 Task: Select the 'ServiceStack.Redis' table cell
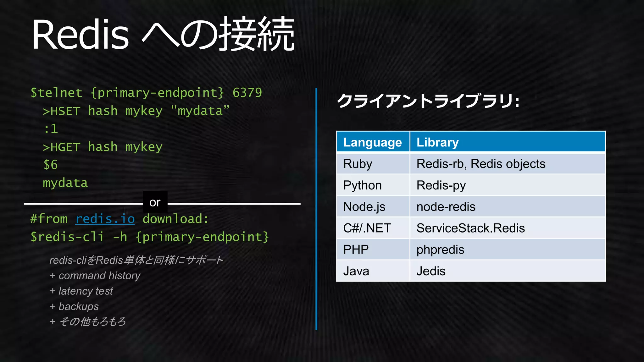[x=508, y=228]
